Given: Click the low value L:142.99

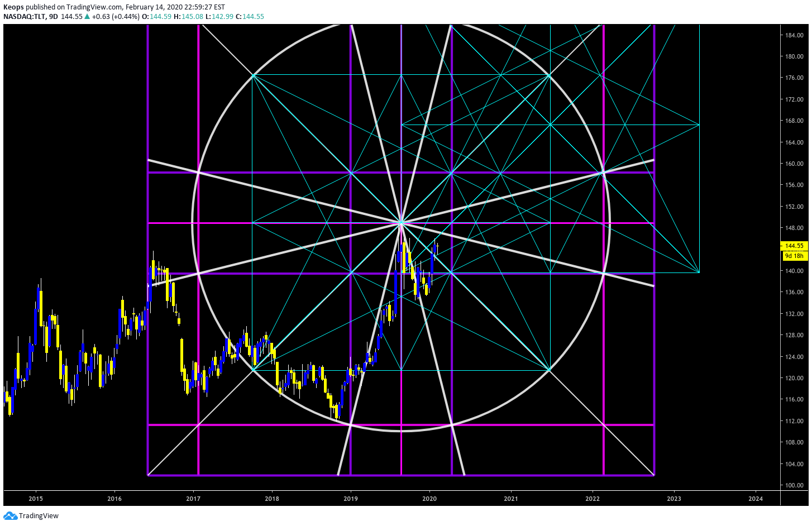Looking at the screenshot, I should point(219,17).
